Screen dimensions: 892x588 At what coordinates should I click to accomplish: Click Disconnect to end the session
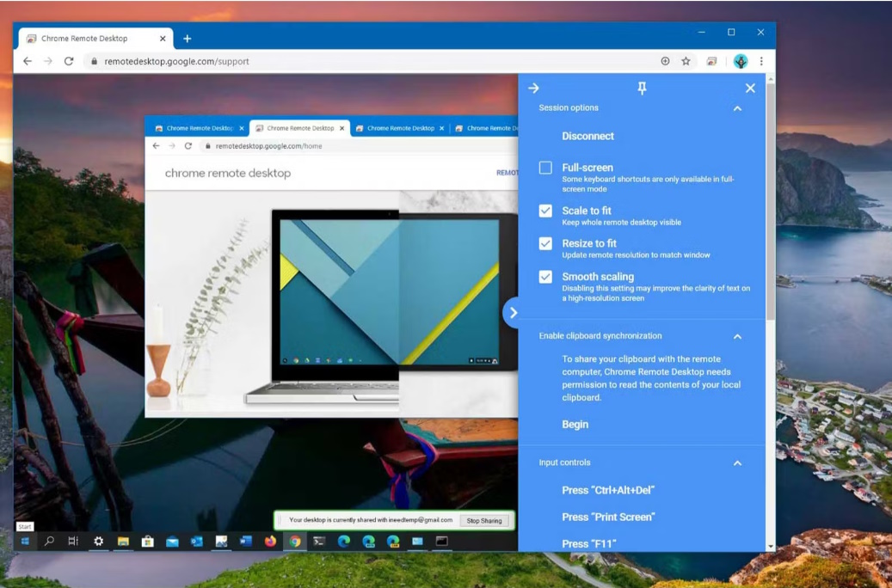587,136
